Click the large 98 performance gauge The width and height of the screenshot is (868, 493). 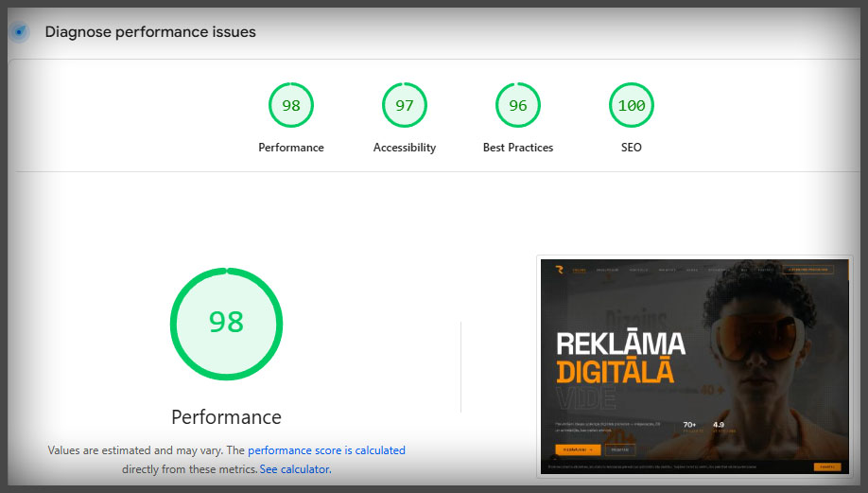[226, 324]
